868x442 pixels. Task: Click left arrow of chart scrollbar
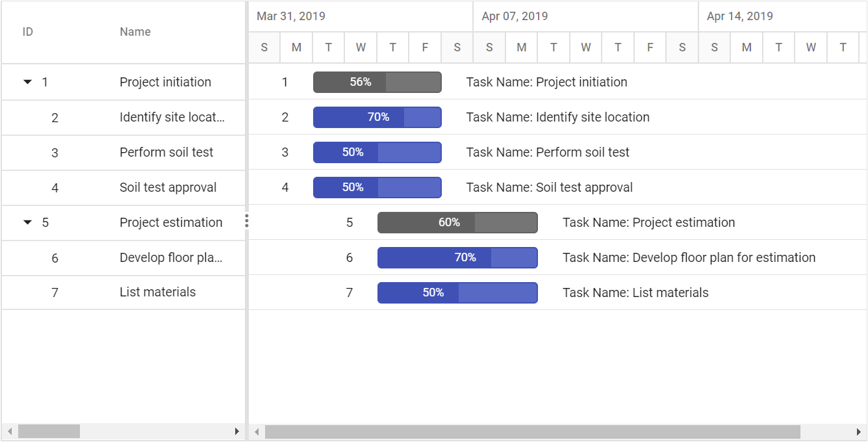[x=257, y=432]
